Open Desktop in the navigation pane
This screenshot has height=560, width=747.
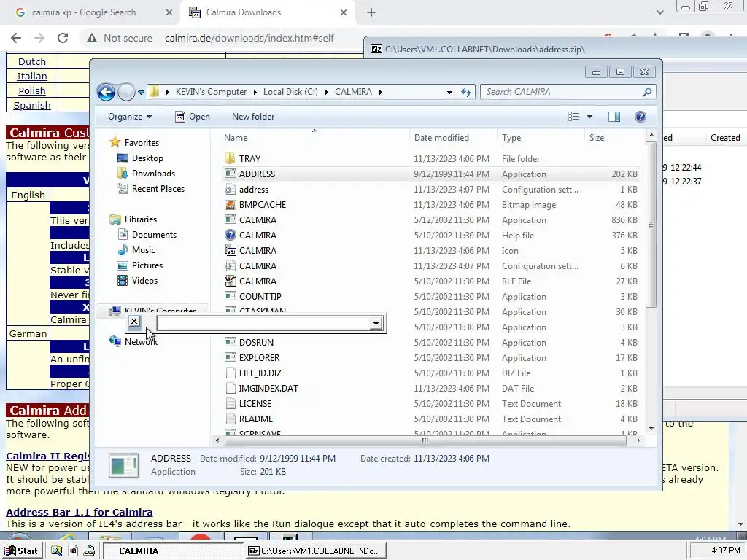click(x=147, y=158)
